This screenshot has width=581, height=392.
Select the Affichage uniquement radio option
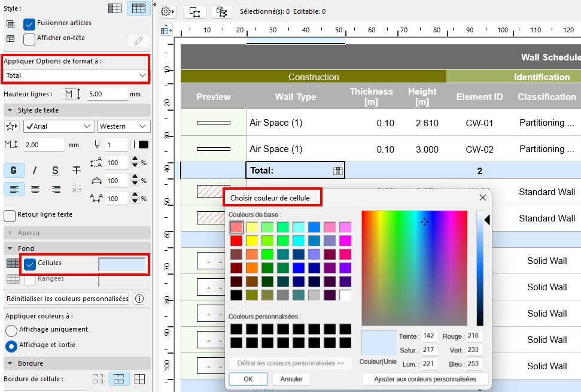coord(11,330)
